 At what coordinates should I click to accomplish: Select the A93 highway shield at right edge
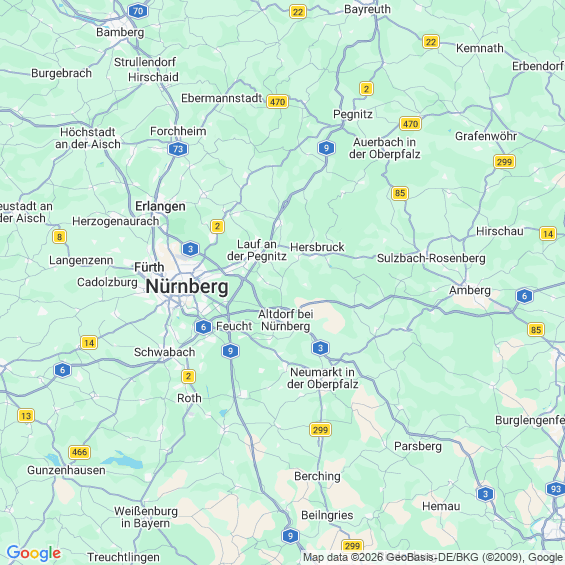(555, 489)
